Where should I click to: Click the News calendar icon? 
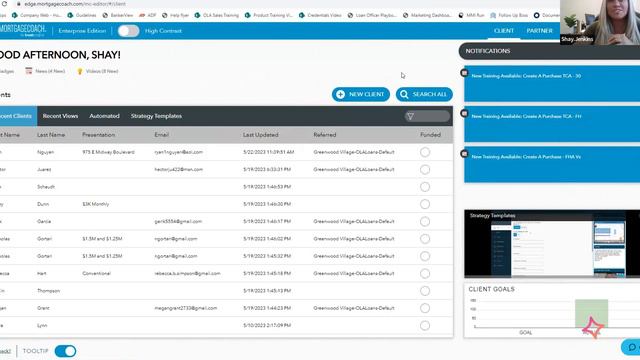[29, 71]
